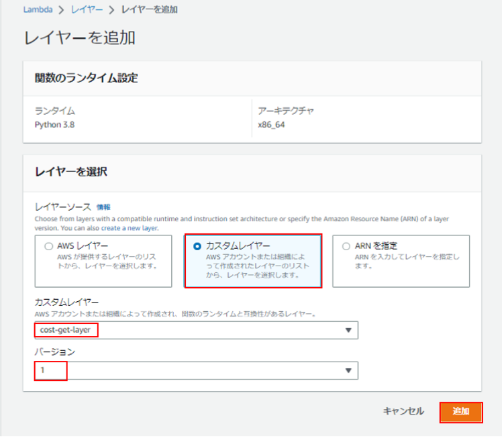The height and width of the screenshot is (440, 504).
Task: Go to レイヤー breadcrumb link
Action: (87, 9)
